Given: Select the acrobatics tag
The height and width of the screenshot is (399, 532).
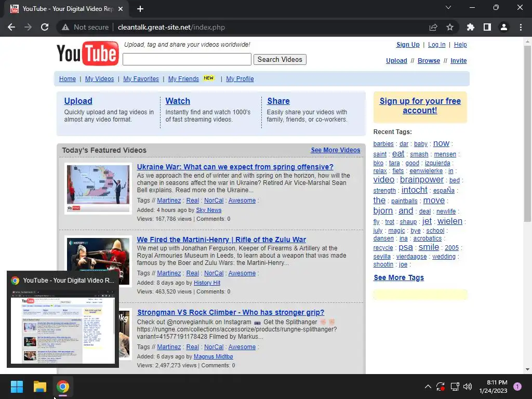Looking at the screenshot, I should [428, 238].
